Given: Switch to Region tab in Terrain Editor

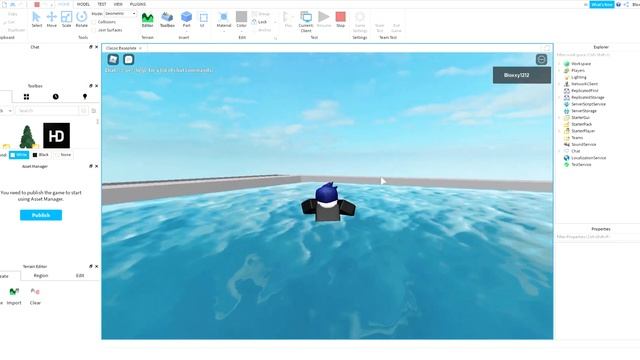Looking at the screenshot, I should 41,276.
